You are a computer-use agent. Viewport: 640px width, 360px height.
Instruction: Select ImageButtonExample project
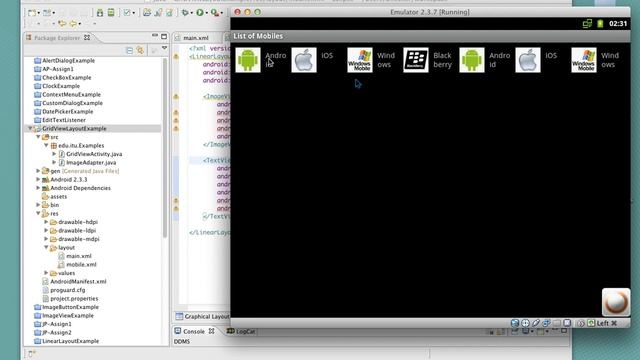[x=70, y=307]
